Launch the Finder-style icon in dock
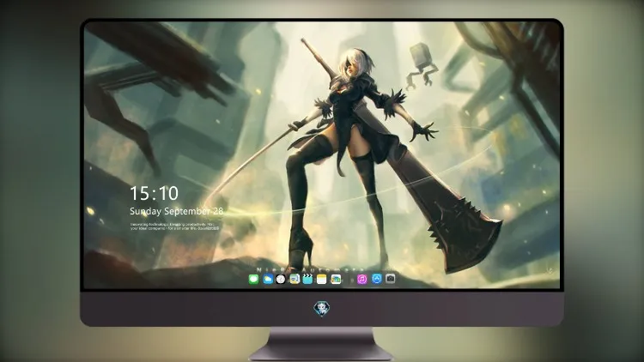 coord(295,280)
